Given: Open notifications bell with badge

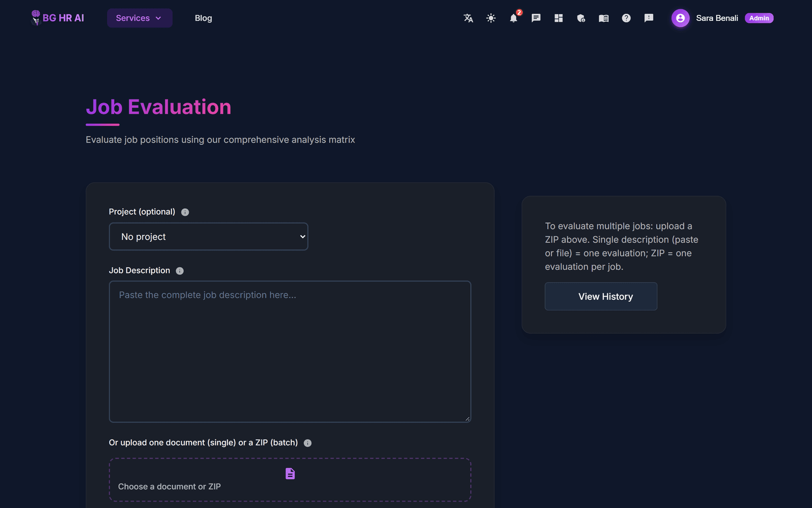Looking at the screenshot, I should pyautogui.click(x=514, y=18).
